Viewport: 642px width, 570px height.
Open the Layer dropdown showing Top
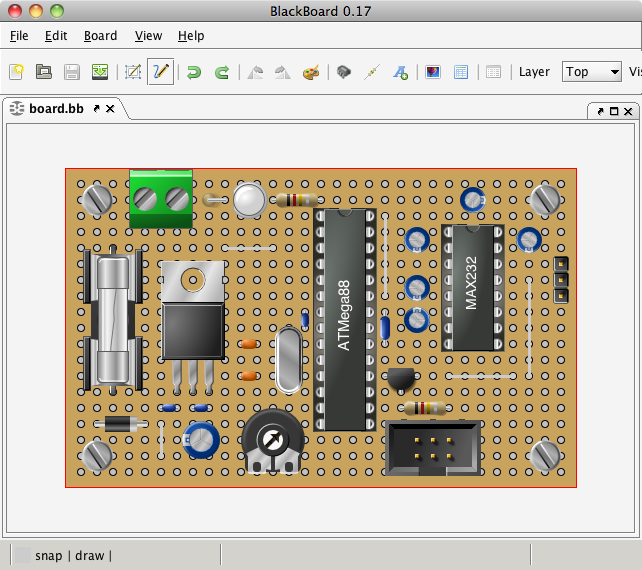(x=592, y=72)
